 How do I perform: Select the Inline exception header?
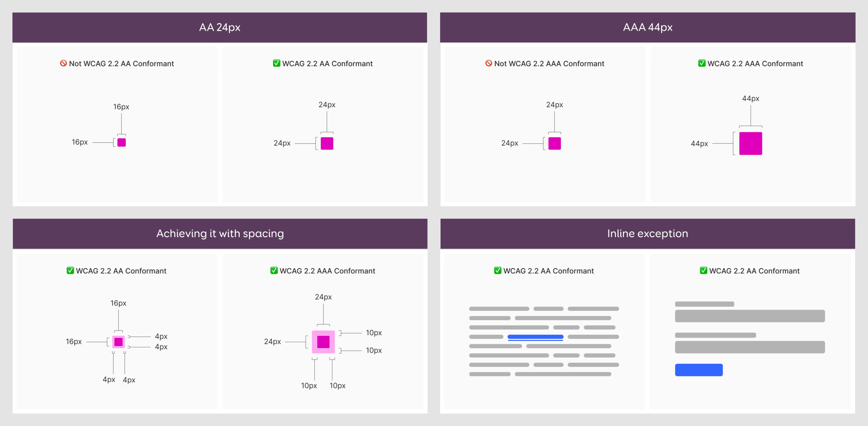click(x=647, y=234)
